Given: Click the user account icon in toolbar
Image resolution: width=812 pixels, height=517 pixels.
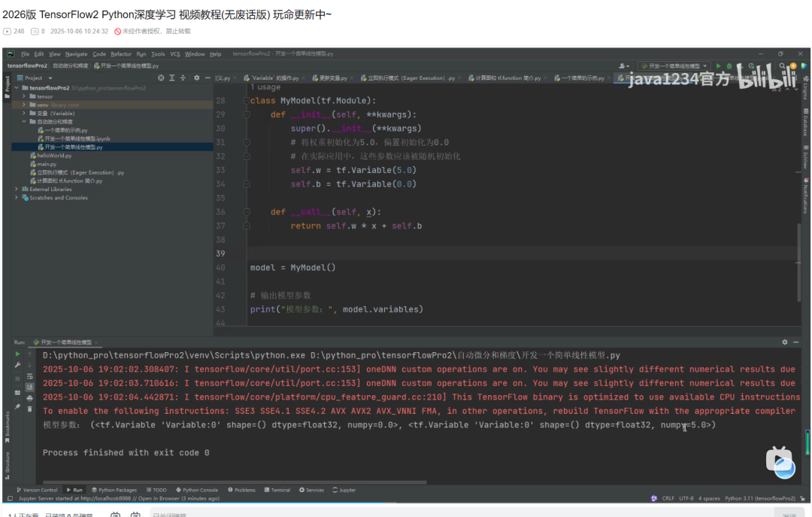Looking at the screenshot, I should pos(623,66).
